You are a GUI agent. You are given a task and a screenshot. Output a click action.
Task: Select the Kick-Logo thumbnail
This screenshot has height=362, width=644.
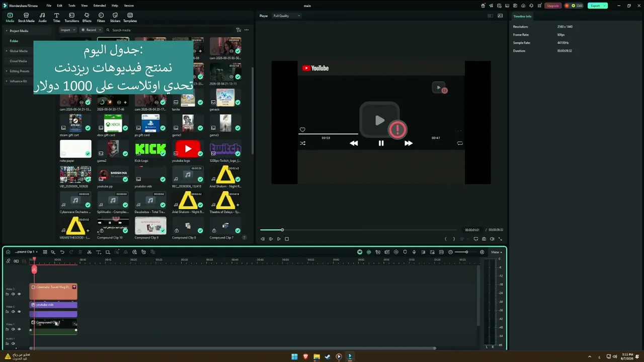click(150, 149)
